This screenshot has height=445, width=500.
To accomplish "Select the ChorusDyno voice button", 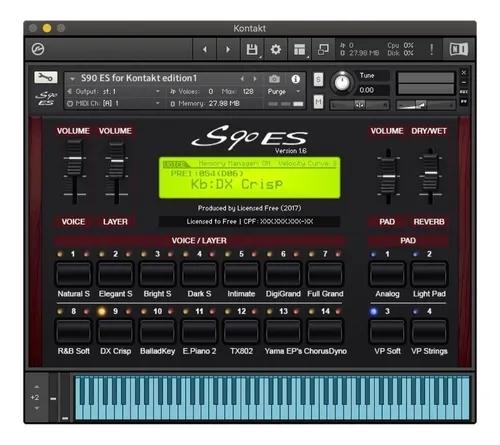I will pos(325,331).
